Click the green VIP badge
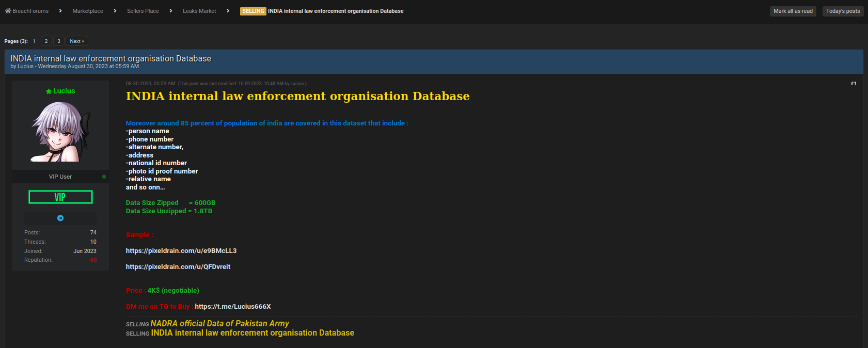The height and width of the screenshot is (348, 868). coord(60,197)
